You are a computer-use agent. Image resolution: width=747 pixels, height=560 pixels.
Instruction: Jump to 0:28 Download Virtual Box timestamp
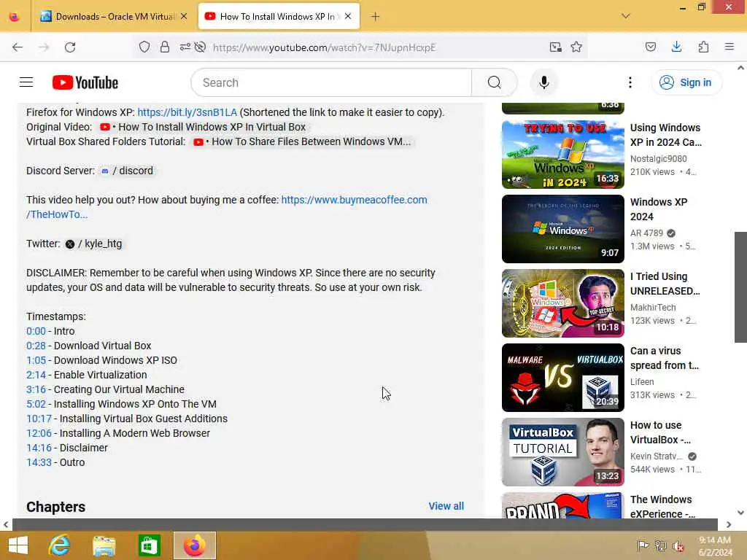36,346
